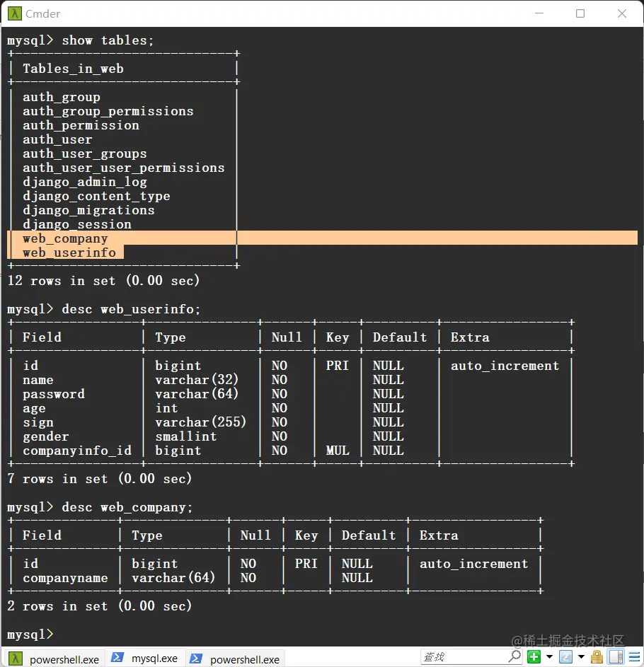
Task: Click the varchar(64) type in web_company
Action: (x=173, y=578)
